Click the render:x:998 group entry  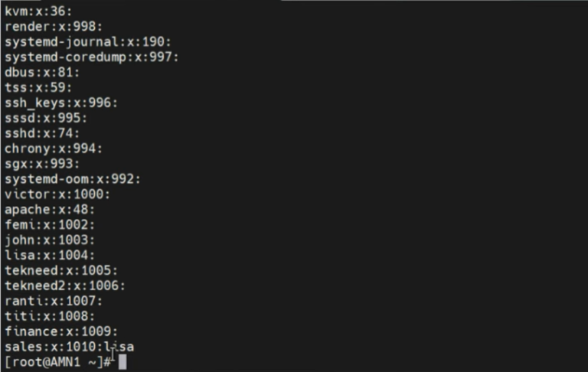pos(54,26)
